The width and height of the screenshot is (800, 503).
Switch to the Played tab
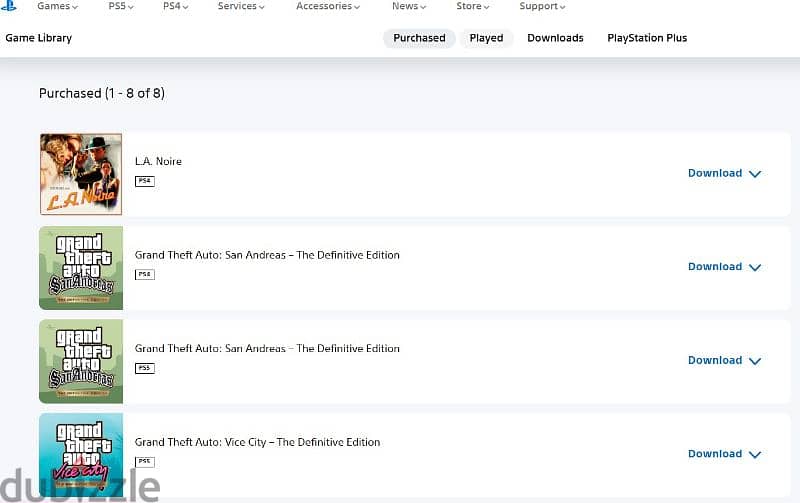[486, 38]
